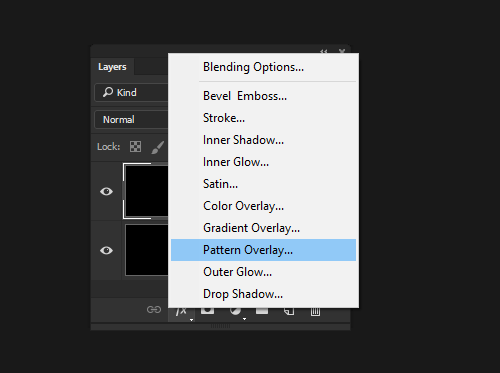
Task: Click the Kind filter search icon
Action: (108, 92)
